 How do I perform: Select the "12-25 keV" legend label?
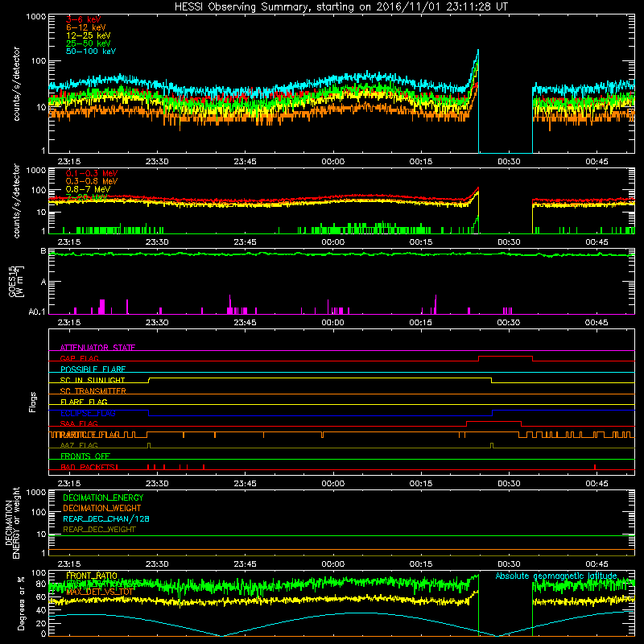[89, 35]
